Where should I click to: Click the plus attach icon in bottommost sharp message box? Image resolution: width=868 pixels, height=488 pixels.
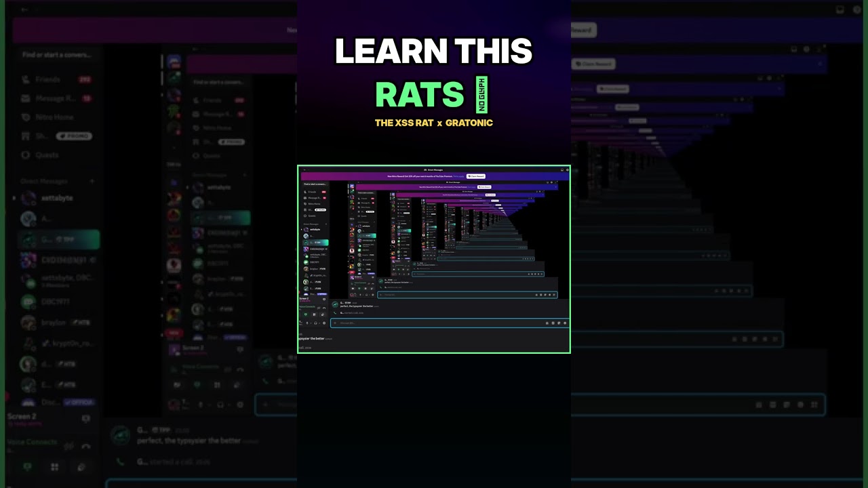coord(335,323)
